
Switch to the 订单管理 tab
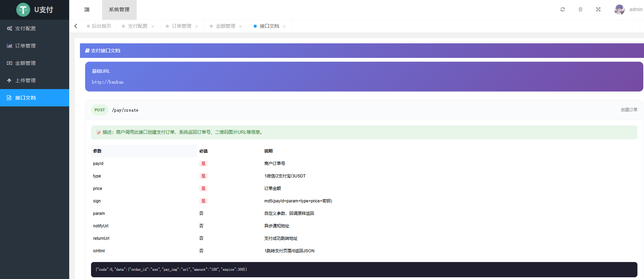[181, 26]
